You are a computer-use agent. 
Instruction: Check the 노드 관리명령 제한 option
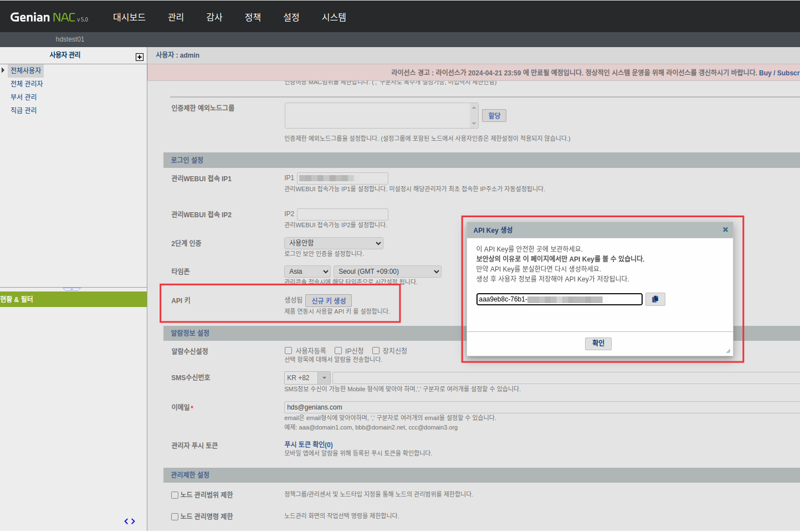click(x=175, y=516)
